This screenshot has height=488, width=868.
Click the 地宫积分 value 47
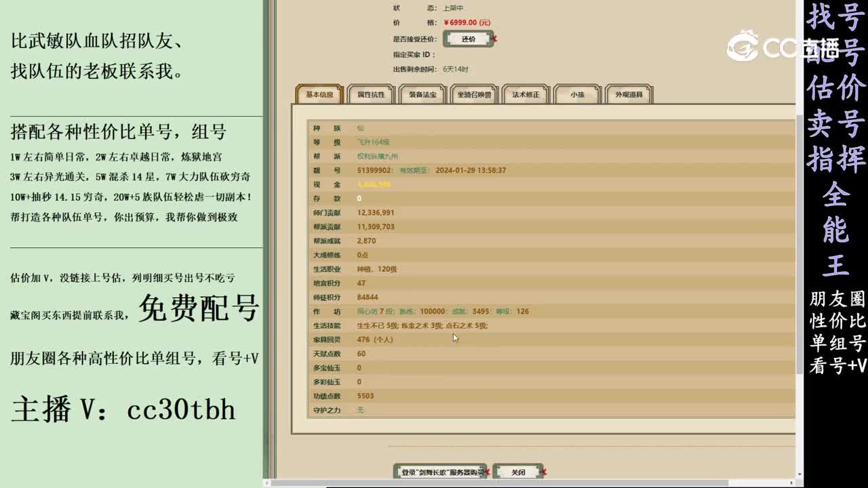pyautogui.click(x=361, y=283)
